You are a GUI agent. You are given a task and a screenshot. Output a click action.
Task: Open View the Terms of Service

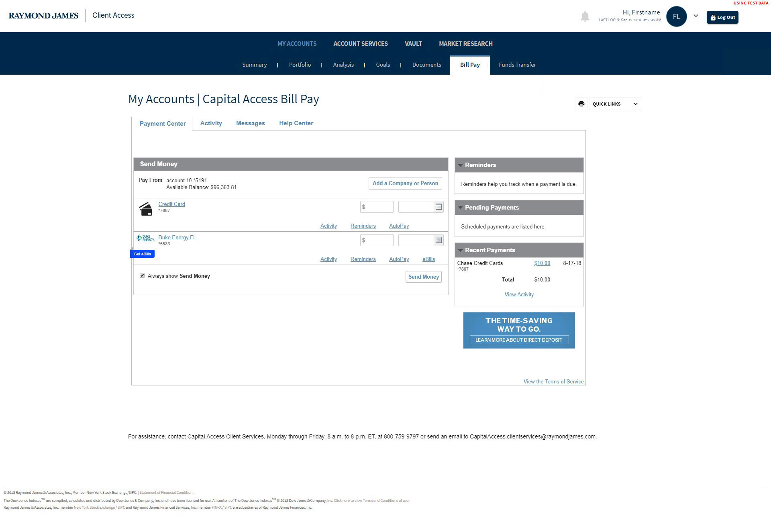(x=553, y=382)
